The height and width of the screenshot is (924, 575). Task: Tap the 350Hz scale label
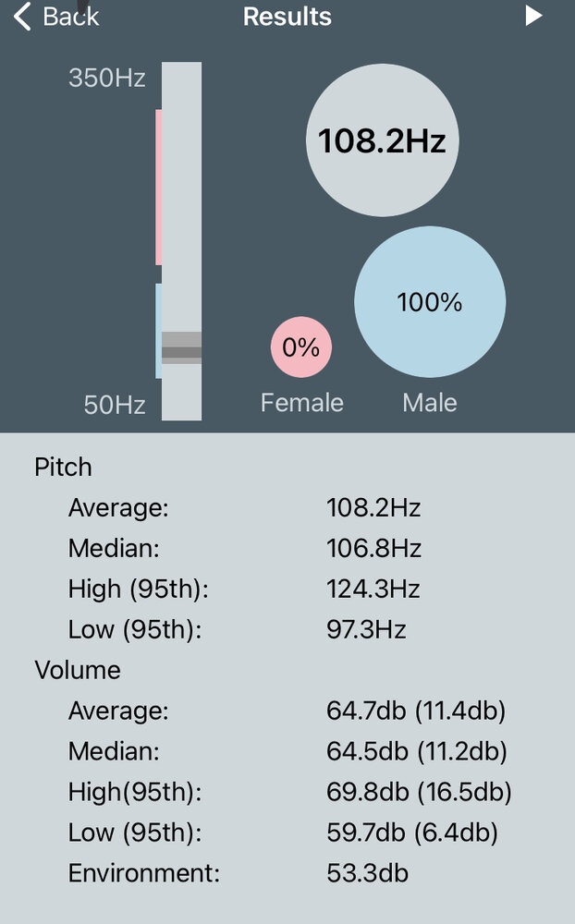point(106,78)
